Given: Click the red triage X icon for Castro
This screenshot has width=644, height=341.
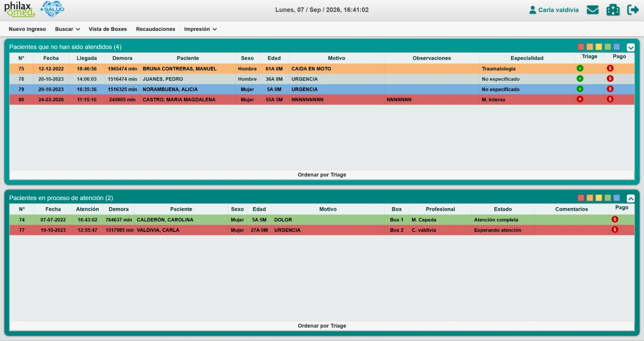Looking at the screenshot, I should [580, 99].
